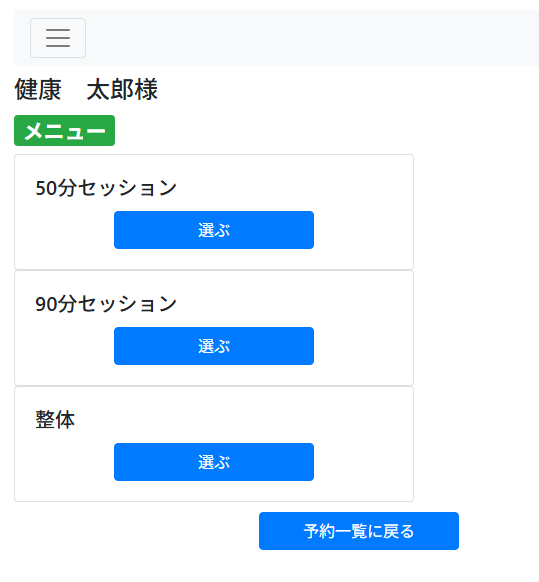Click the customer name 健康 太郎様

click(x=86, y=89)
